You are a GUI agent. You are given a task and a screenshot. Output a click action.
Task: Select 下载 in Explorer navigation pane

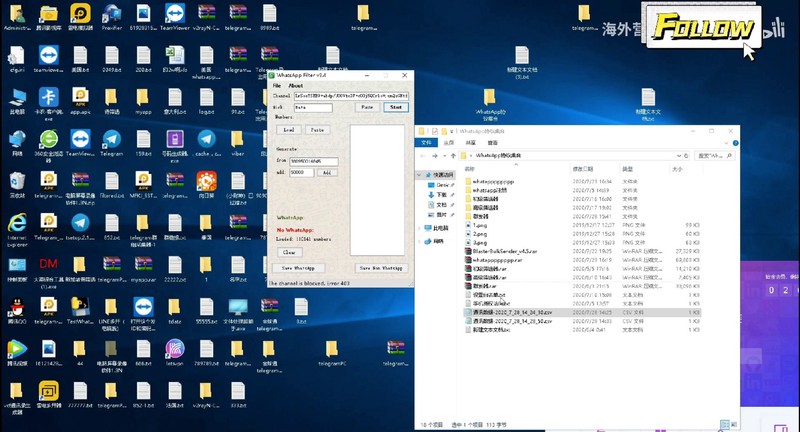coord(441,195)
